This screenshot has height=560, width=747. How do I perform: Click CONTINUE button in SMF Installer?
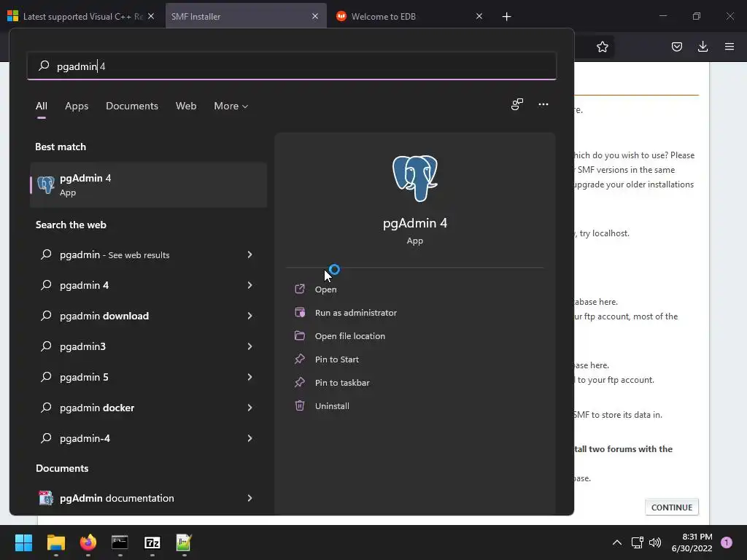click(x=672, y=507)
